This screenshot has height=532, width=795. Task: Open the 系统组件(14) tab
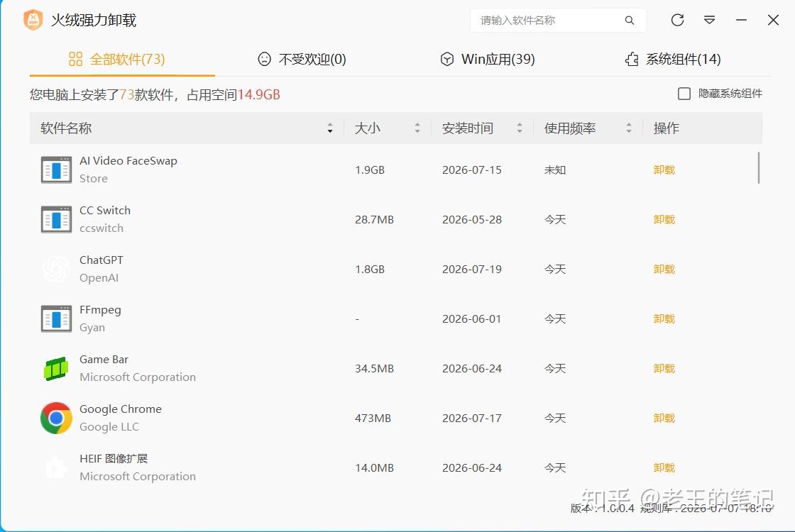pos(673,60)
